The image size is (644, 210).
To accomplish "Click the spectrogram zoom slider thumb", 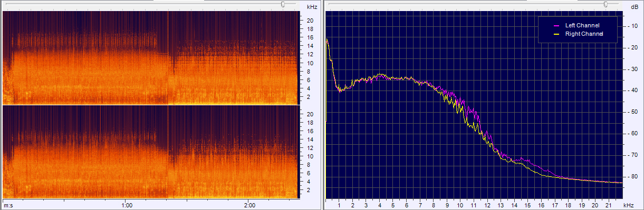I will tap(283, 4).
